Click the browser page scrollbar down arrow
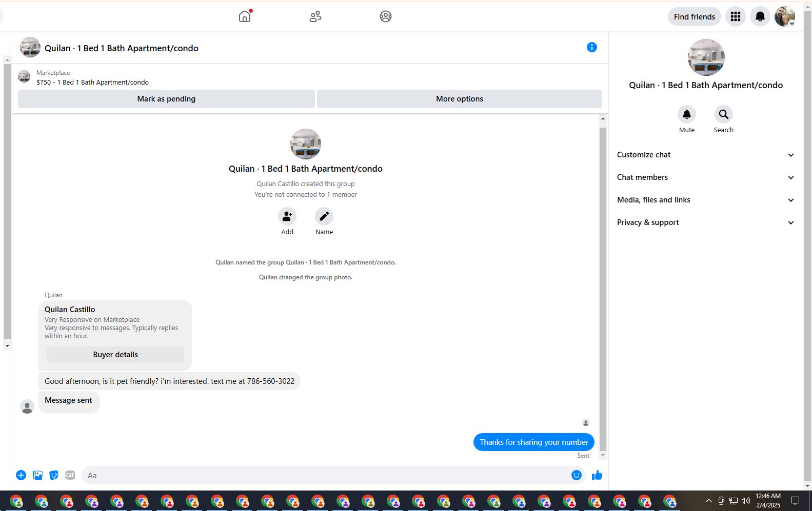The height and width of the screenshot is (511, 812). click(808, 486)
